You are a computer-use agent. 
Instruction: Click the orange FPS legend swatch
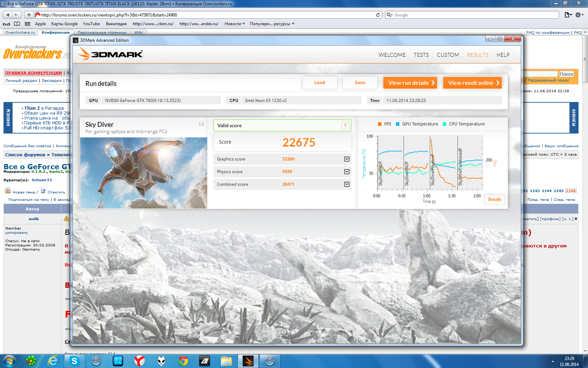point(380,124)
